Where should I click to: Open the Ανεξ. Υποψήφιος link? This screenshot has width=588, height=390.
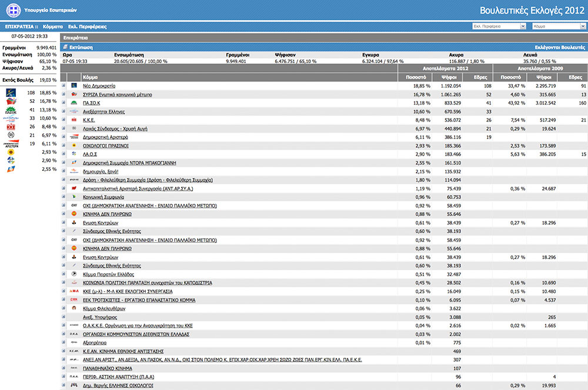pos(100,317)
